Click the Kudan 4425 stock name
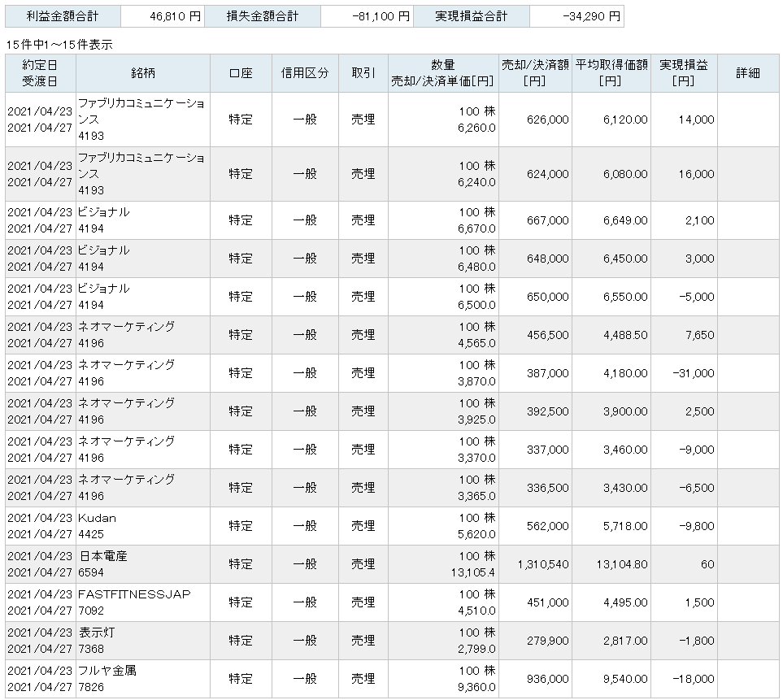The image size is (783, 700). coord(97,526)
